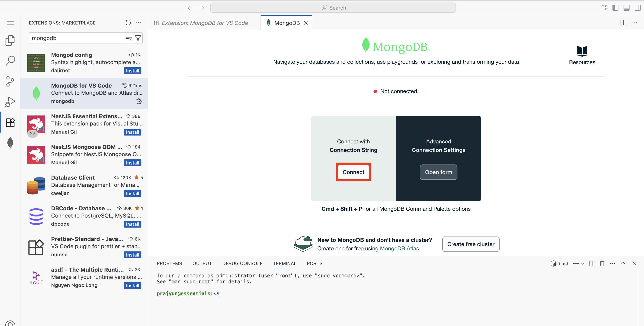Open the Search view in activity bar
The height and width of the screenshot is (326, 644).
[x=10, y=61]
